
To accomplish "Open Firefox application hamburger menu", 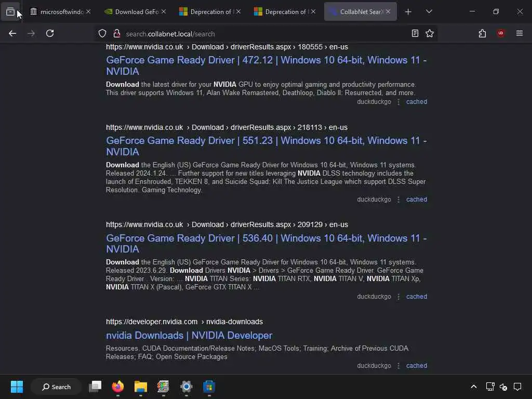I will point(520,33).
